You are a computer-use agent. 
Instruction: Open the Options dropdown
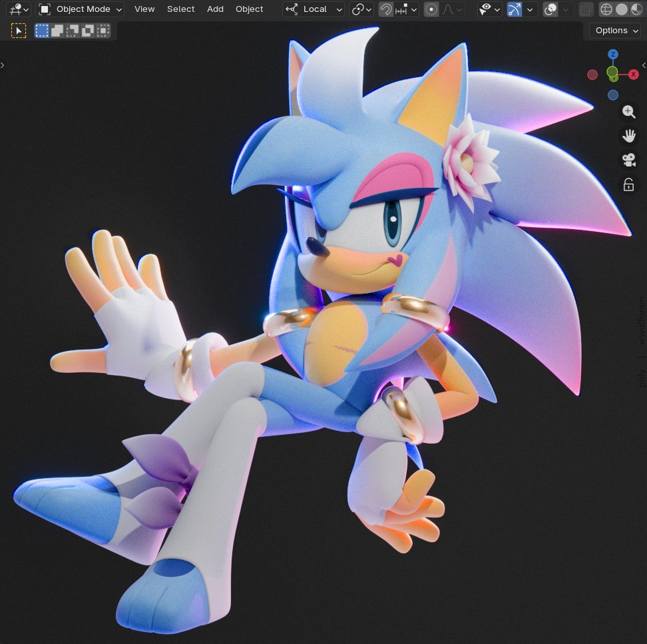[x=616, y=31]
